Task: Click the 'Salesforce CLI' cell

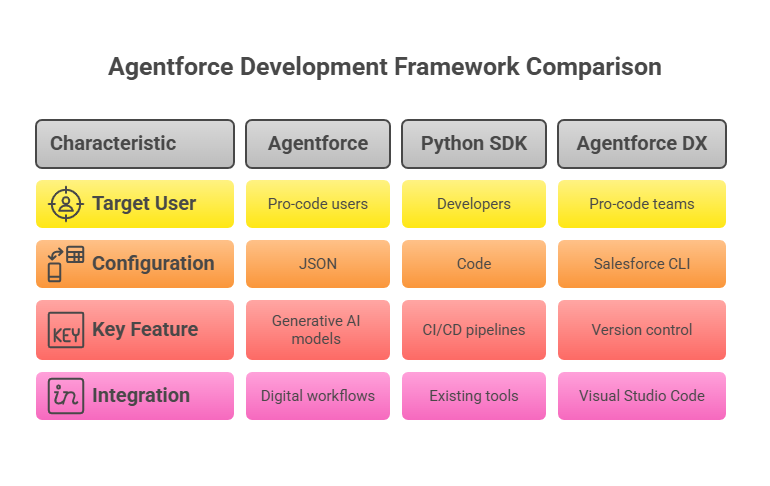Action: tap(642, 264)
